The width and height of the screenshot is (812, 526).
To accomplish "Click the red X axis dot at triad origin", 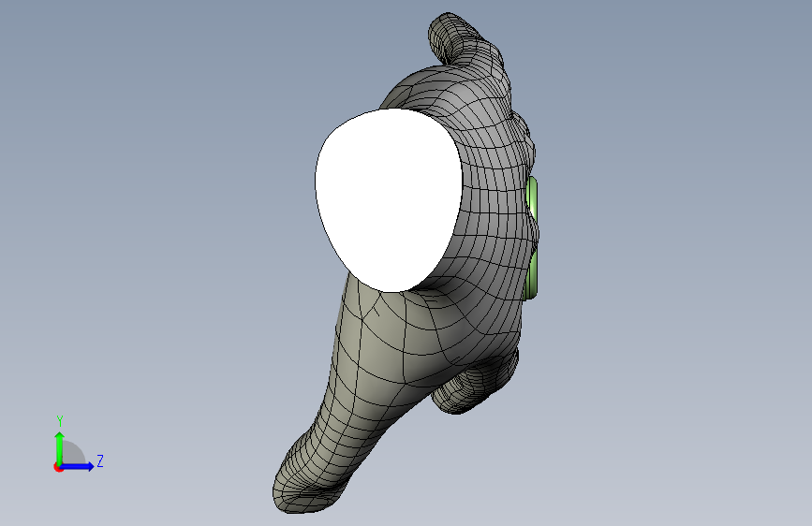I will pyautogui.click(x=58, y=467).
